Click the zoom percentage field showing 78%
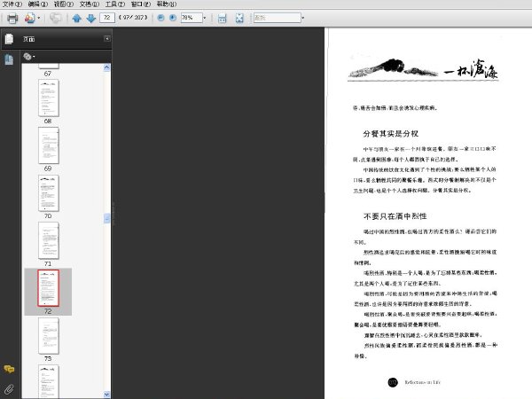This screenshot has width=532, height=399. pos(192,18)
